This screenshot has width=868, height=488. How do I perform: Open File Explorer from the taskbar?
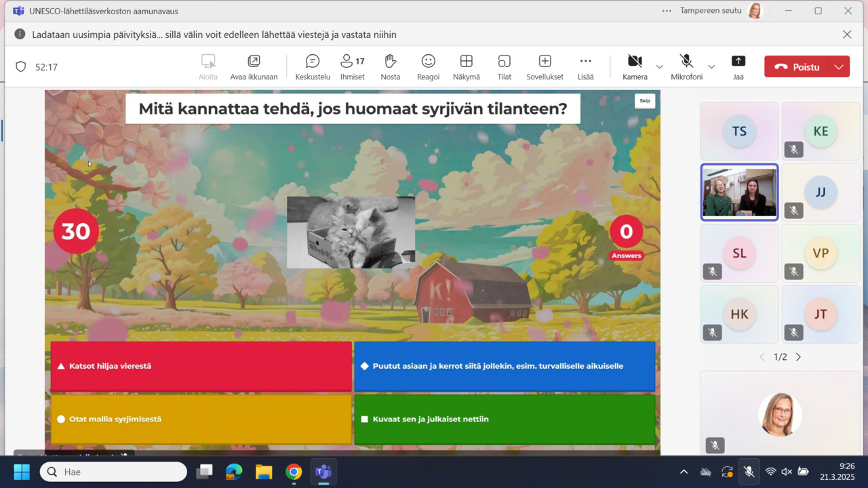[x=264, y=472]
